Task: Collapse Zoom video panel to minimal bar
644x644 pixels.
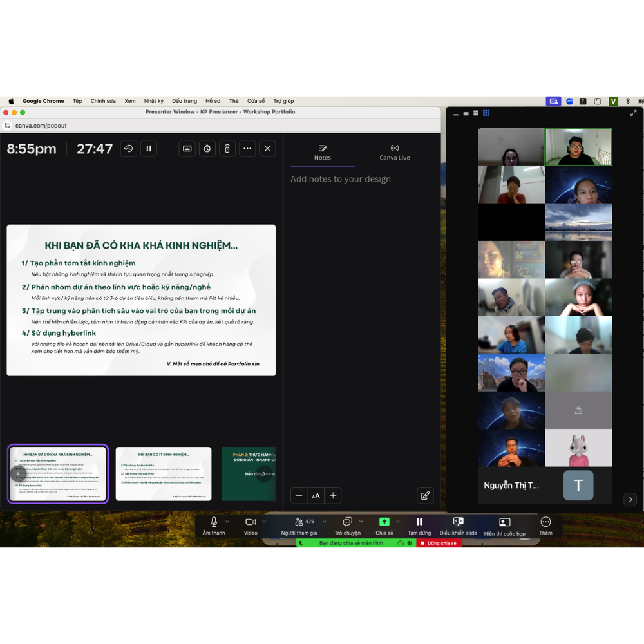Action: pyautogui.click(x=456, y=115)
